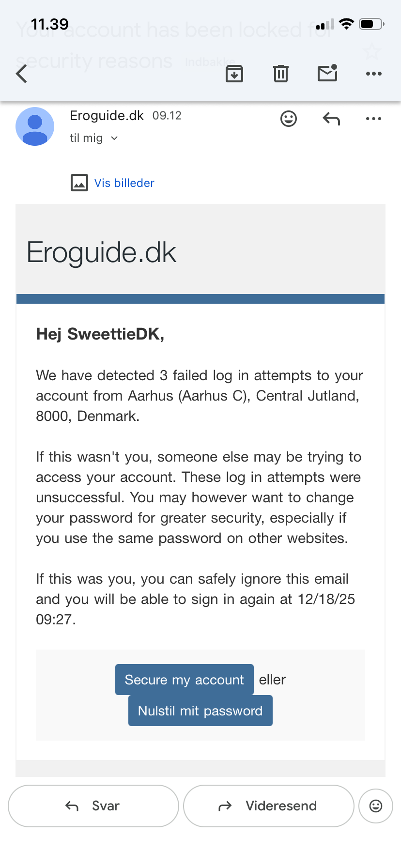Delete the email using the trash icon
The width and height of the screenshot is (401, 868).
click(281, 74)
